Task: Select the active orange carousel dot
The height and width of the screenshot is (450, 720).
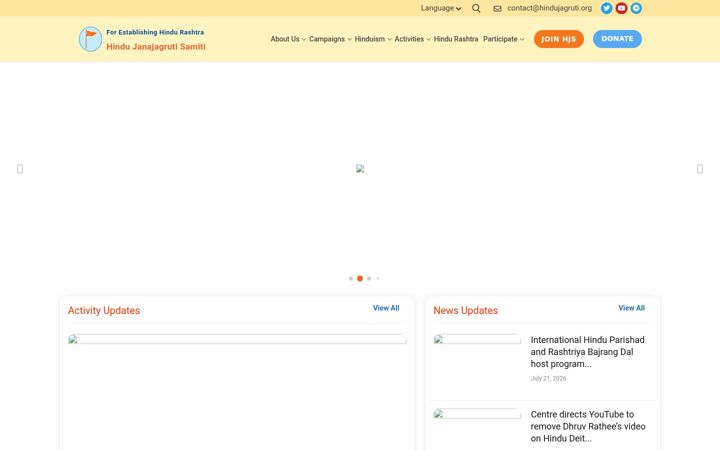Action: pyautogui.click(x=360, y=278)
